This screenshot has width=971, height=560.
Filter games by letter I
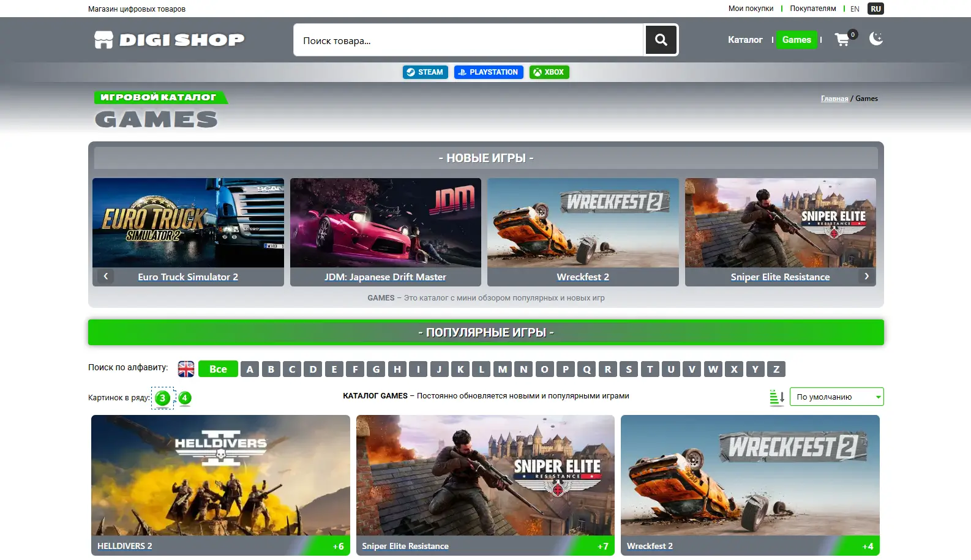click(418, 369)
